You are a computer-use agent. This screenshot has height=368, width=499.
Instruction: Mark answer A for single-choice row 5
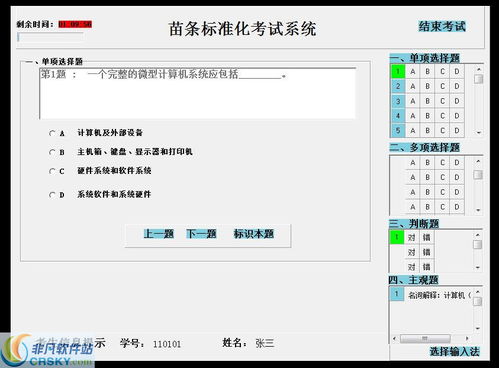[413, 130]
